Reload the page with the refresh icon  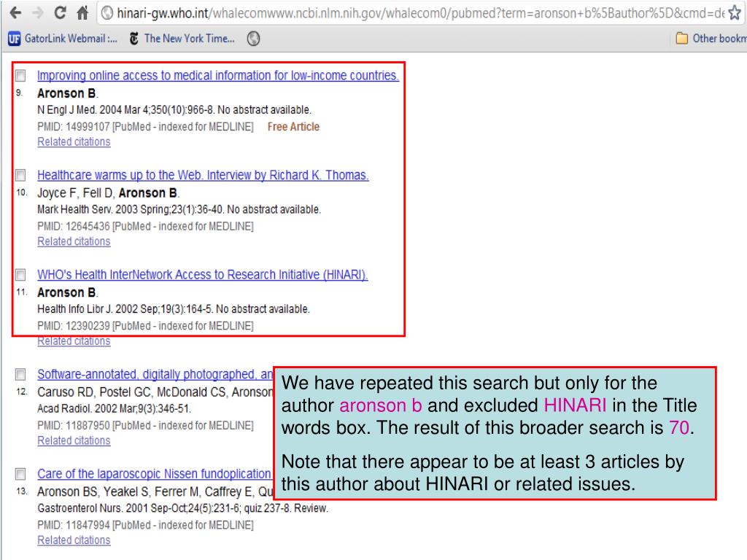point(60,13)
